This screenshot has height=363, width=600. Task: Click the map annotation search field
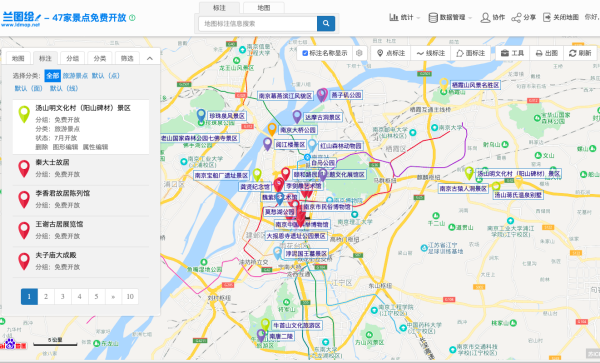coord(258,23)
